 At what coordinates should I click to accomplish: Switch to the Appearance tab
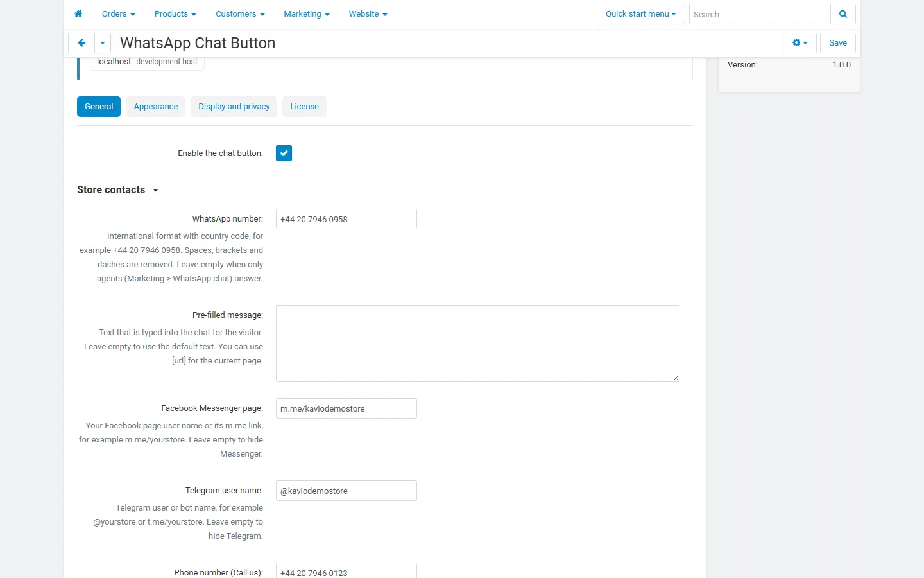pos(156,107)
